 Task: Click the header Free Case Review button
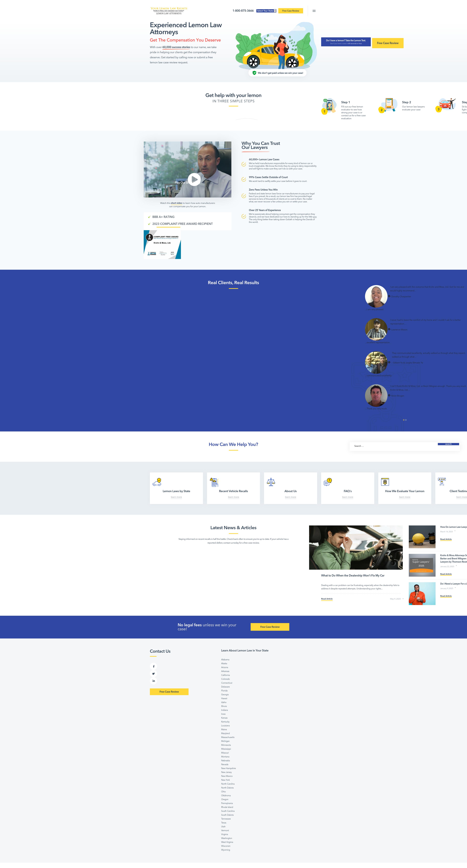291,11
